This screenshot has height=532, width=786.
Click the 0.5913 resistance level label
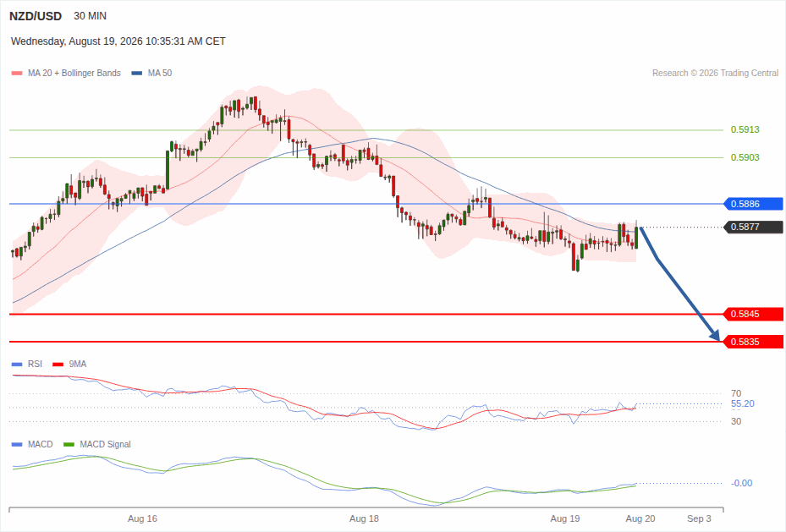(745, 129)
